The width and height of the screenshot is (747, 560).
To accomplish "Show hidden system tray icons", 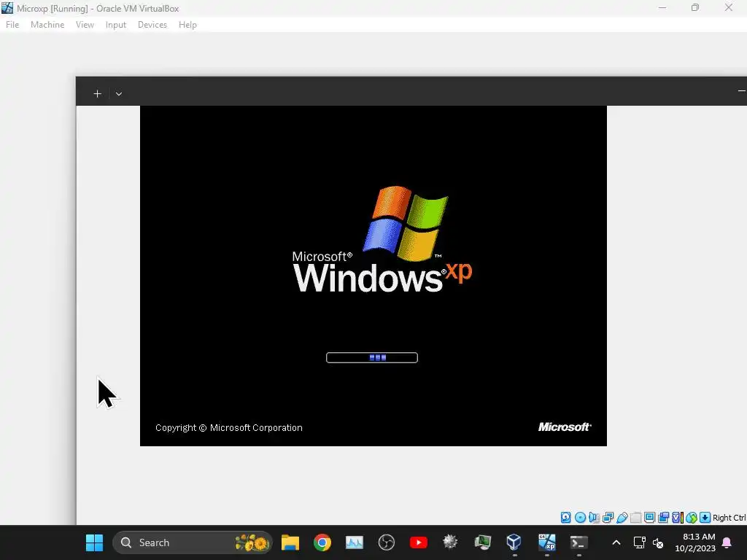I will pyautogui.click(x=616, y=542).
